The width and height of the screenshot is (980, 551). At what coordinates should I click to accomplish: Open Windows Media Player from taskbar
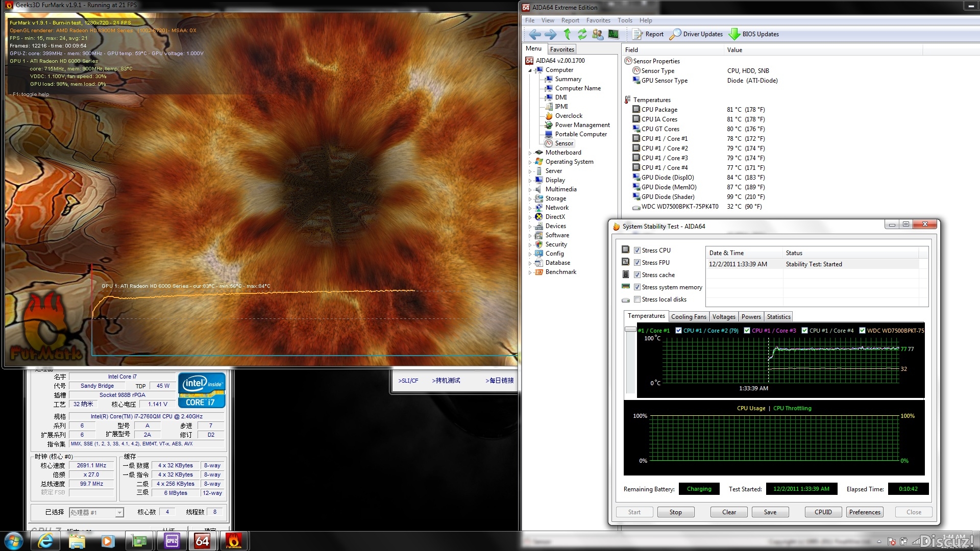point(108,541)
